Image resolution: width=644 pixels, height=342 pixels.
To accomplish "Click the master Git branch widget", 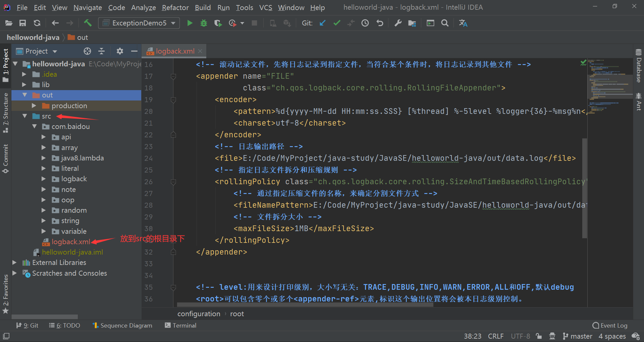I will (577, 336).
